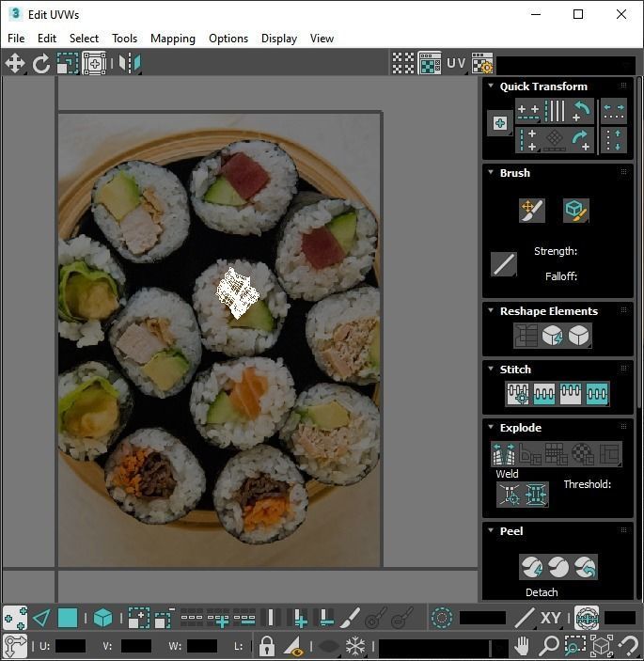This screenshot has height=661, width=644.
Task: Click Align Vertically in Place icon
Action: (555, 111)
